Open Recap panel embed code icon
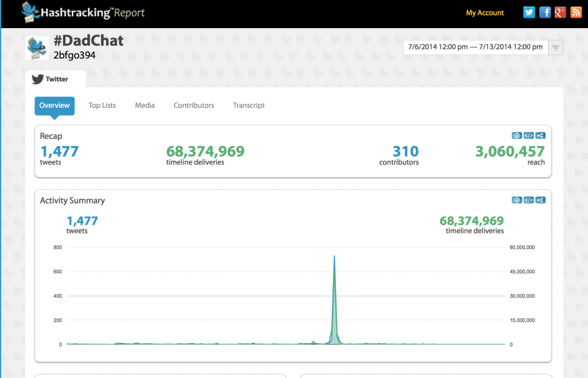This screenshot has height=378, width=588. point(528,135)
